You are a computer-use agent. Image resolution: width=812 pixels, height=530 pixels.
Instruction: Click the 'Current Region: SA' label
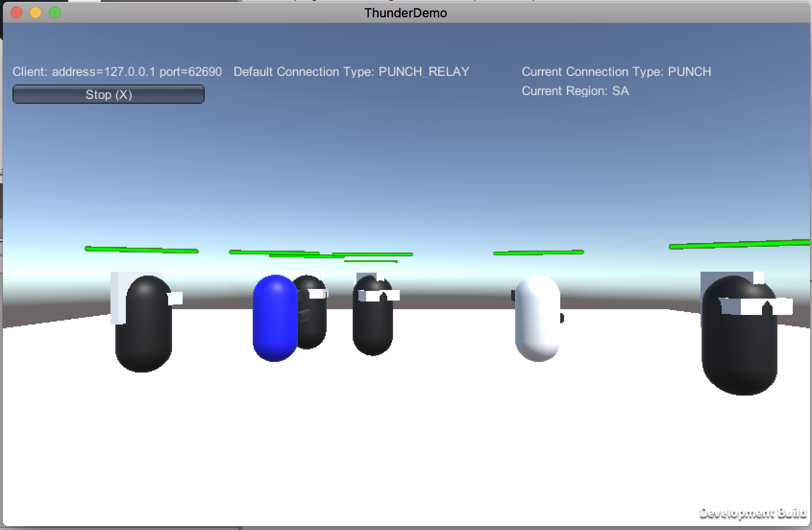(x=575, y=91)
